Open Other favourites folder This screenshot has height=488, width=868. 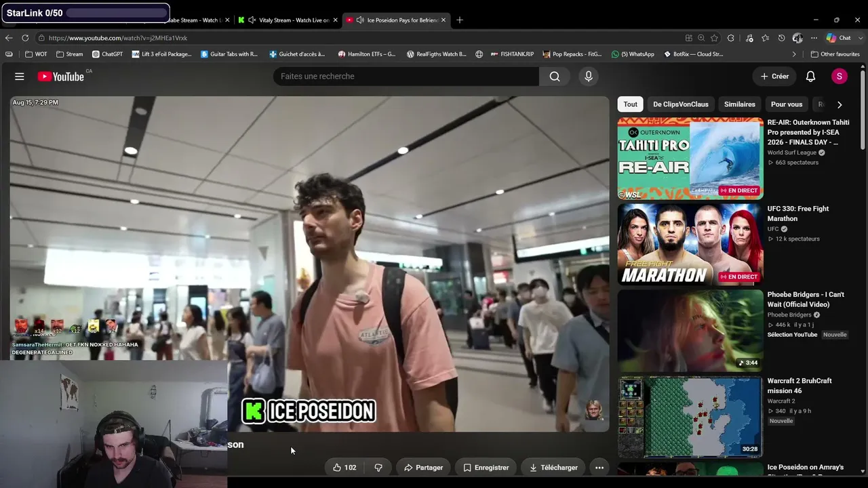click(835, 54)
